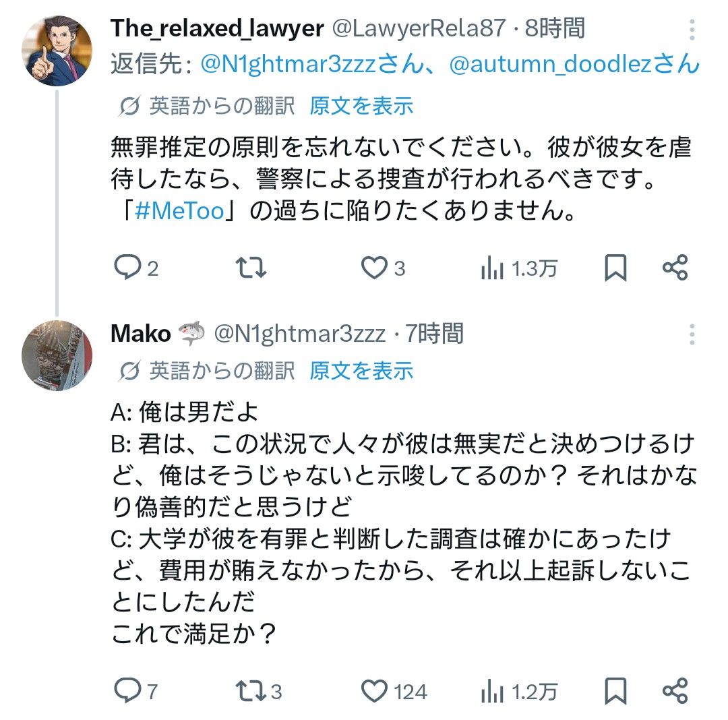728x720 pixels.
Task: Open Mako's profile picture
Action: pyautogui.click(x=57, y=355)
